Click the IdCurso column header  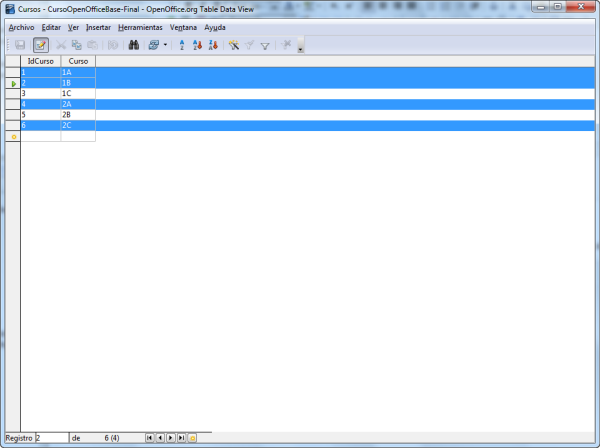[41, 61]
